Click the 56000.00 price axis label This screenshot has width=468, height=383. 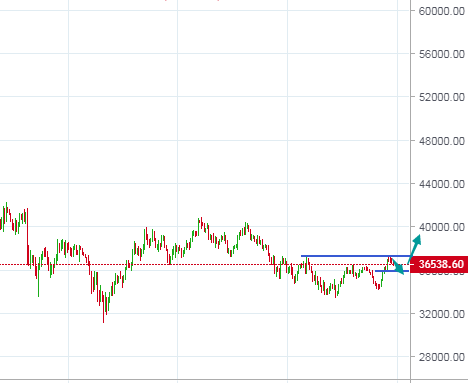pyautogui.click(x=441, y=54)
